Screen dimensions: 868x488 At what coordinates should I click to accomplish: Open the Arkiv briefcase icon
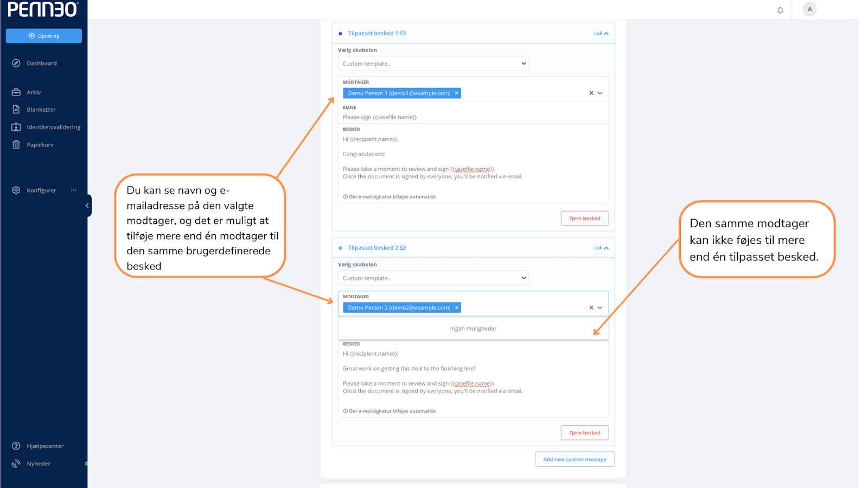point(16,92)
